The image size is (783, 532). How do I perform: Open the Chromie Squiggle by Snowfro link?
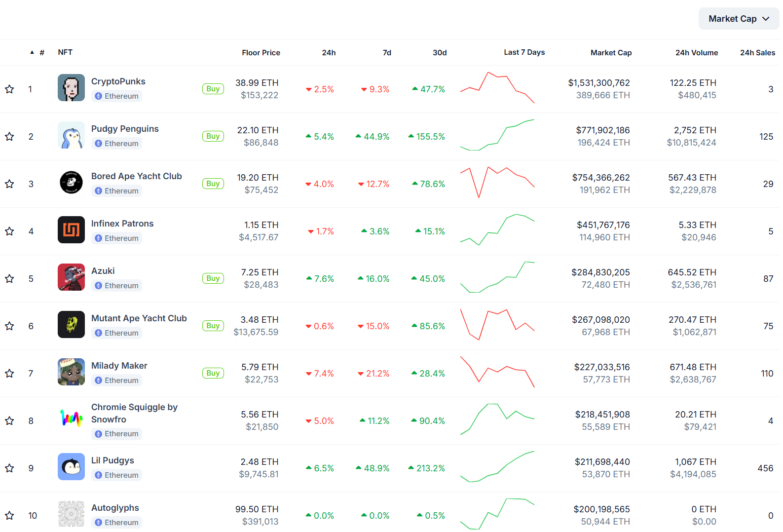pos(134,413)
